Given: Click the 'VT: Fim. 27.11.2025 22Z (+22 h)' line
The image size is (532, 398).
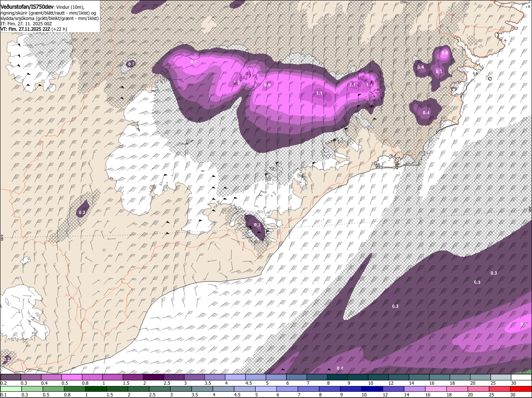Looking at the screenshot, I should tap(34, 29).
